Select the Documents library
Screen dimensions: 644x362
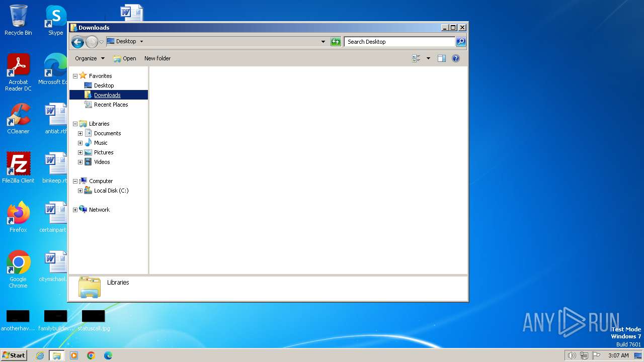(x=107, y=133)
